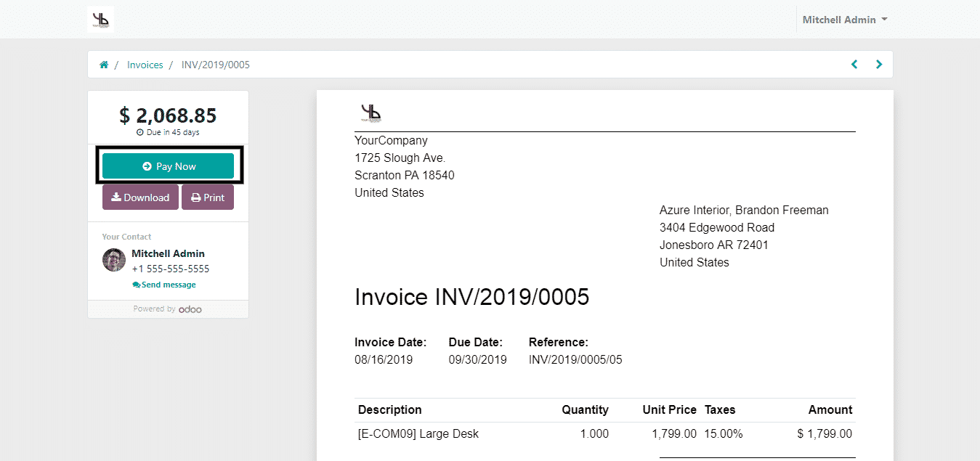
Task: Click the company logo in the top navbar
Action: coord(100,20)
